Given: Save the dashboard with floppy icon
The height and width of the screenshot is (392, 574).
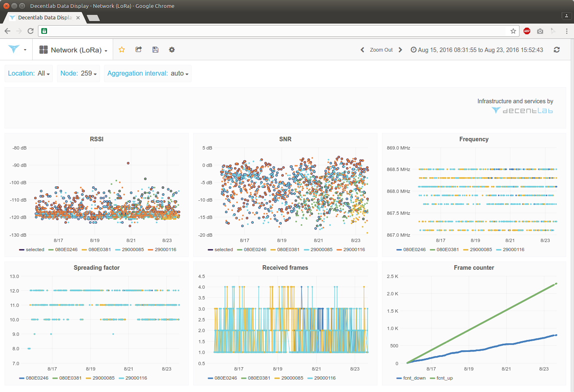Looking at the screenshot, I should point(155,50).
